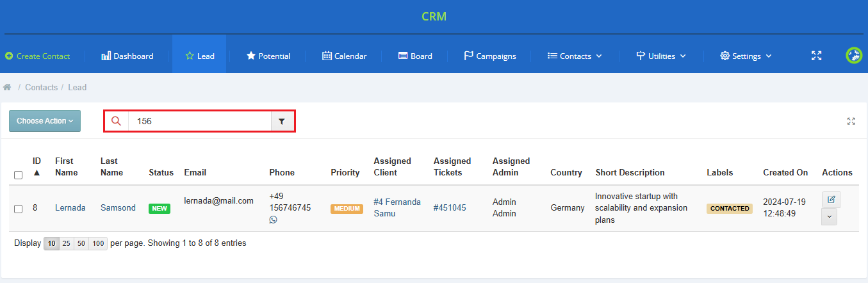Open assigned ticket #451045
Image resolution: width=868 pixels, height=283 pixels.
[450, 208]
